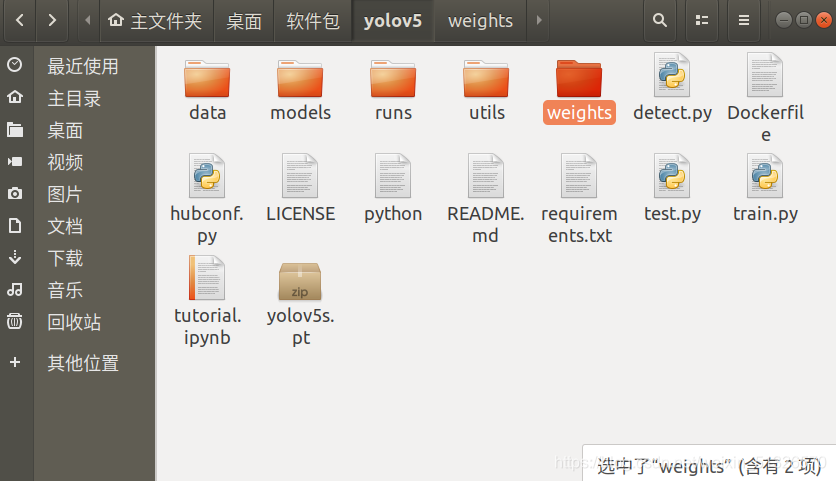Click the trash can sidebar icon
The width and height of the screenshot is (836, 481).
[x=15, y=321]
